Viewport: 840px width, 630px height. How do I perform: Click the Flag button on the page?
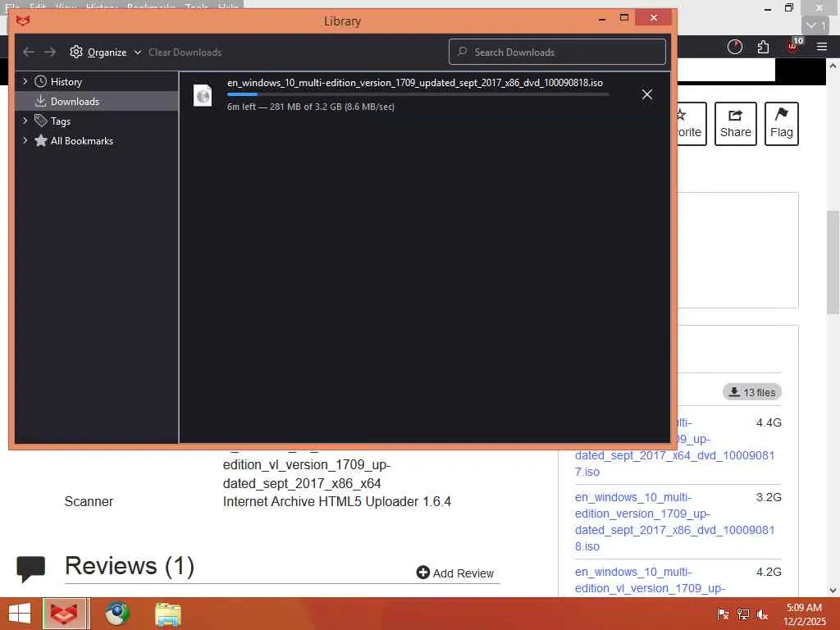782,124
